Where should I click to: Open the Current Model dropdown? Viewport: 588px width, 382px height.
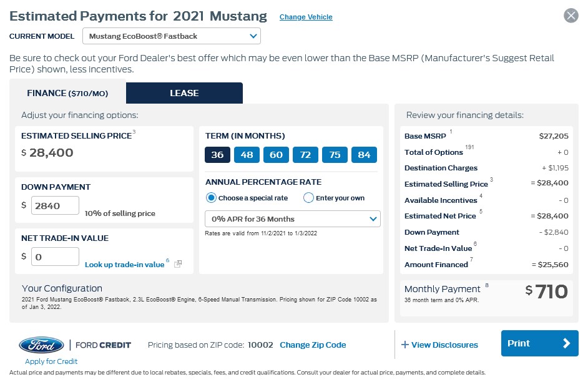coord(172,36)
